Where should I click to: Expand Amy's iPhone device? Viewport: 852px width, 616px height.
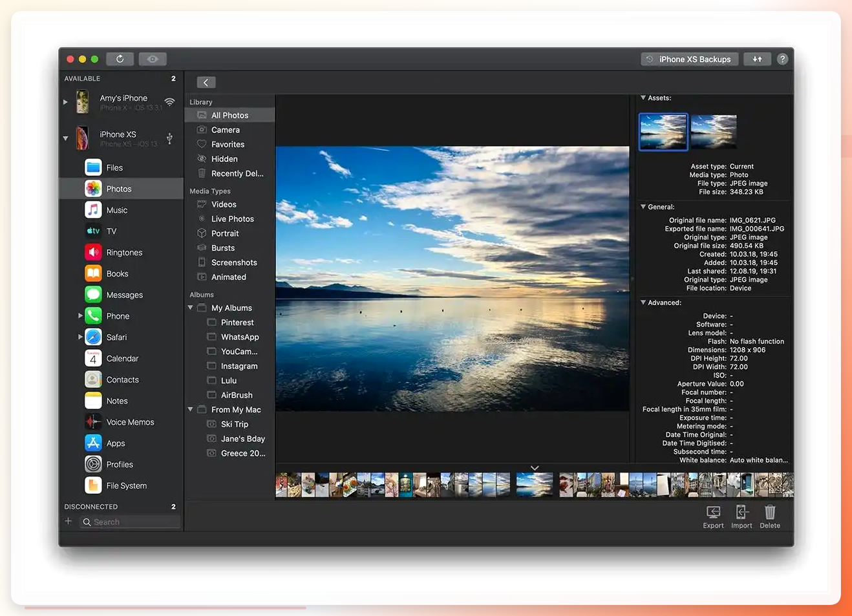click(x=65, y=101)
